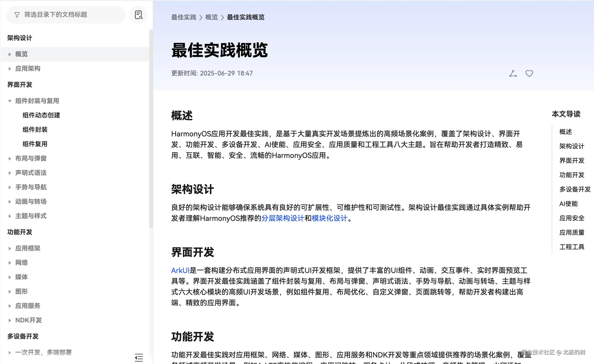Click the filter funnel icon
The width and height of the screenshot is (594, 364).
17,15
